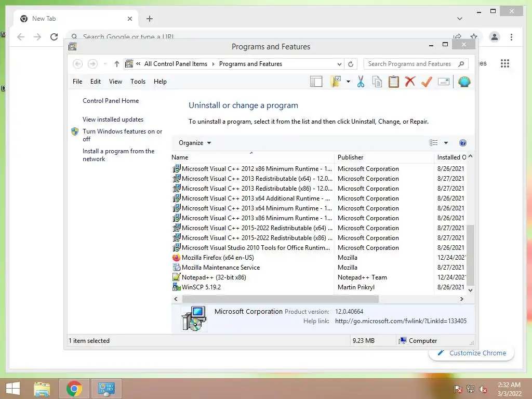Open the Chrome three-dot menu
Viewport: 532px width, 399px height.
(511, 37)
